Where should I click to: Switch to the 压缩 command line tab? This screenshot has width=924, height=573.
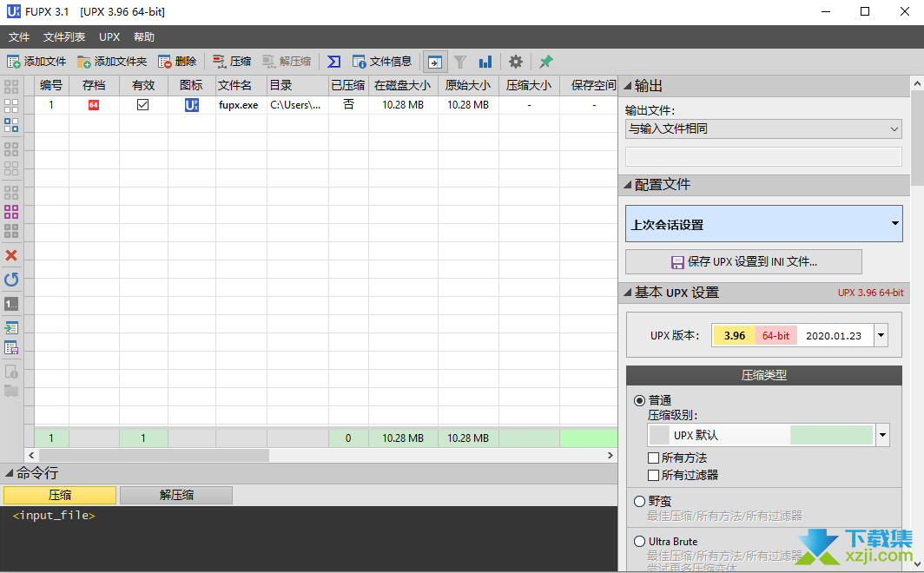click(60, 495)
